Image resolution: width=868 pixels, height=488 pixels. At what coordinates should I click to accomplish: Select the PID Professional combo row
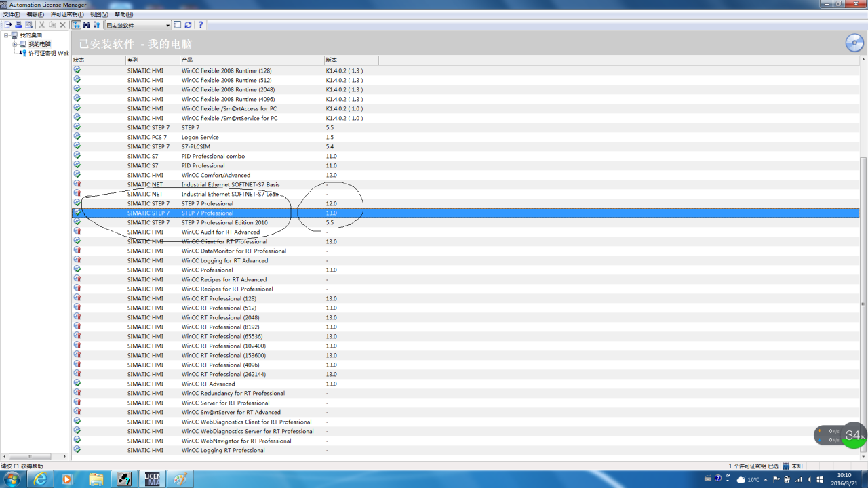click(465, 156)
